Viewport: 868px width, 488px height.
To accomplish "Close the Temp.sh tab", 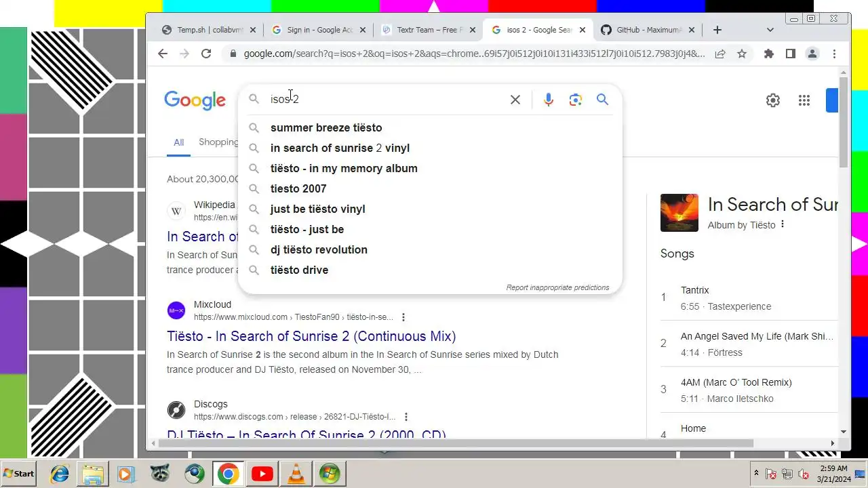I will (x=253, y=30).
